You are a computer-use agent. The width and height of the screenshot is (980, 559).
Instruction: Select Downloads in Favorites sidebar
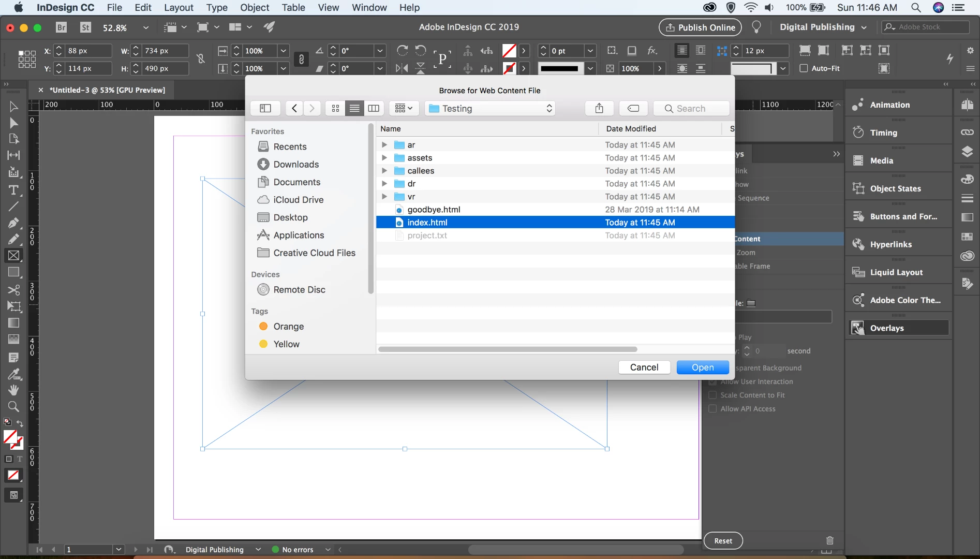pyautogui.click(x=296, y=164)
